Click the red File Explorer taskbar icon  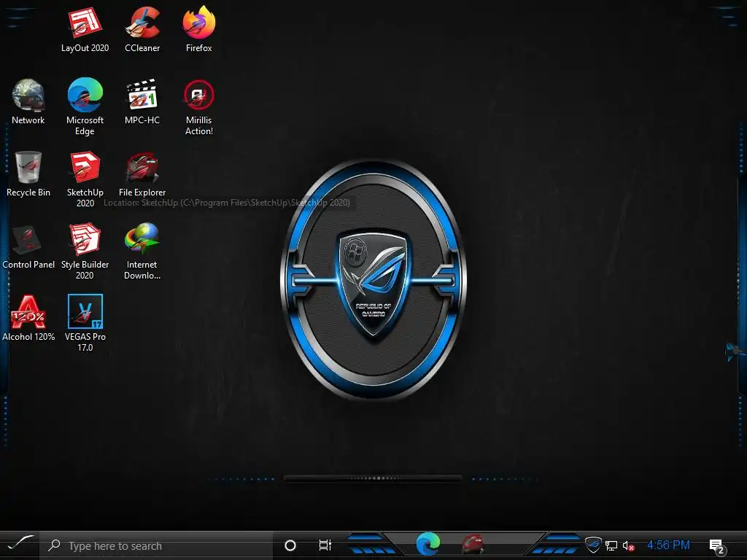point(473,544)
